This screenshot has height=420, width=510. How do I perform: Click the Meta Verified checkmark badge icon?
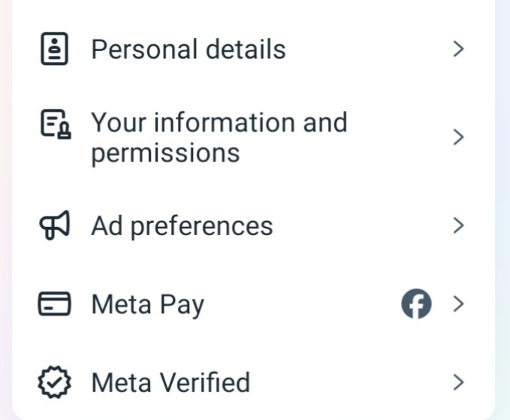click(x=54, y=382)
